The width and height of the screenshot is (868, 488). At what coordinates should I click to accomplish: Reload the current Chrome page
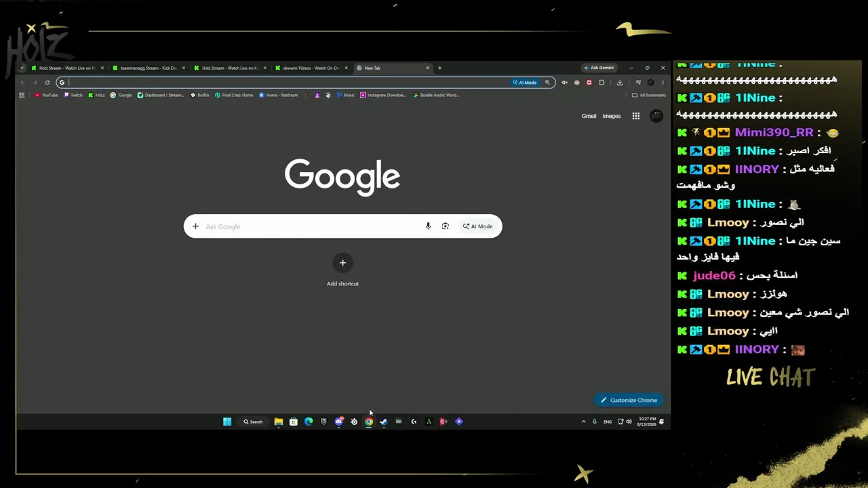(47, 83)
